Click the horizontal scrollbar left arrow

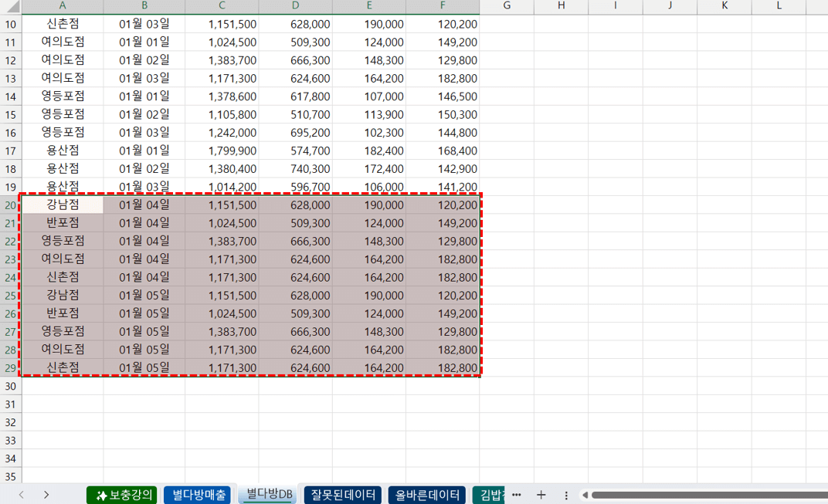pyautogui.click(x=585, y=495)
